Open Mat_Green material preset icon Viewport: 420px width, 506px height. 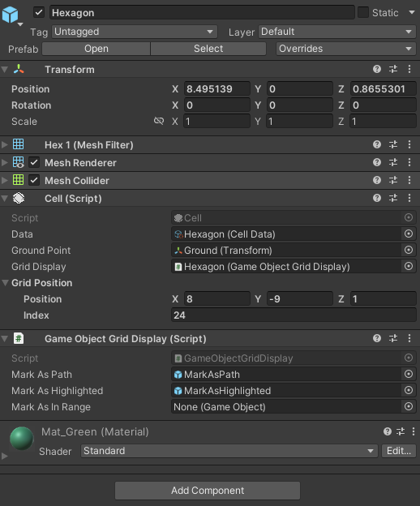[x=401, y=431]
